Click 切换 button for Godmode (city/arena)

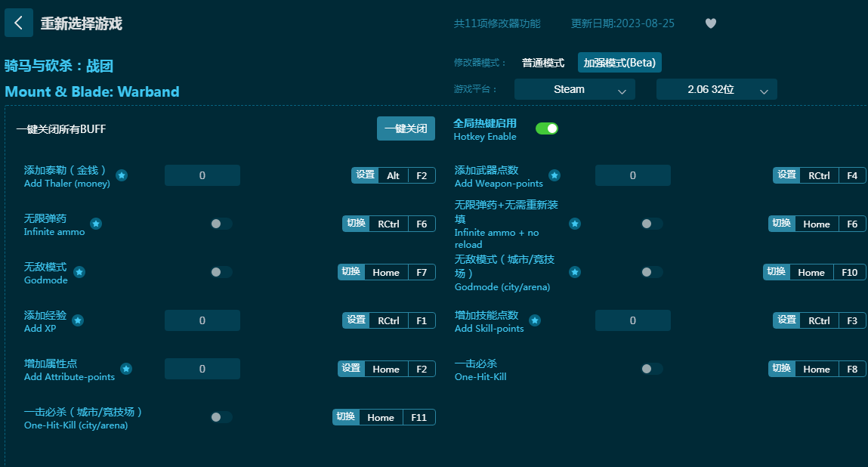(x=776, y=271)
